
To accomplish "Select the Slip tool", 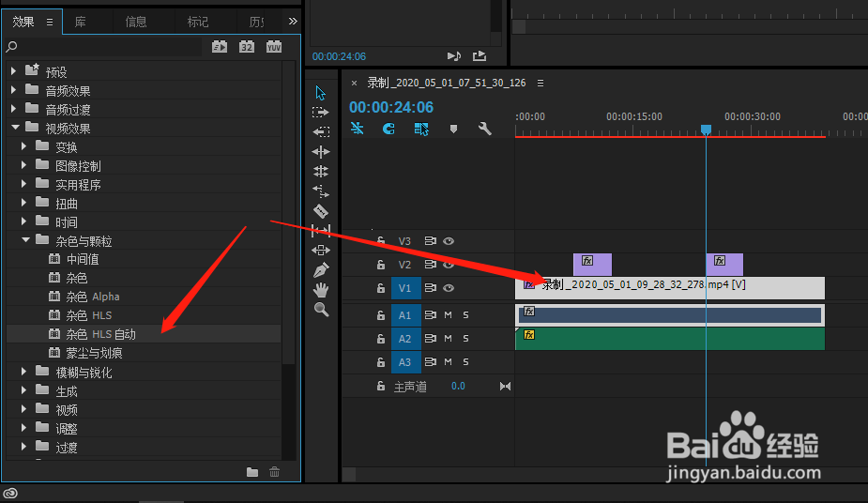I will [321, 230].
